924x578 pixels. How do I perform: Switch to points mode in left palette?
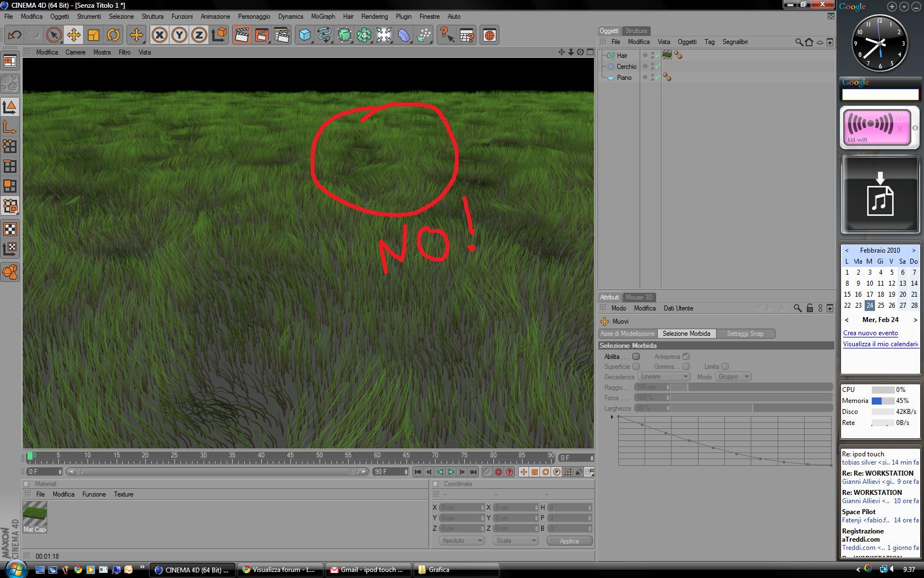(10, 146)
